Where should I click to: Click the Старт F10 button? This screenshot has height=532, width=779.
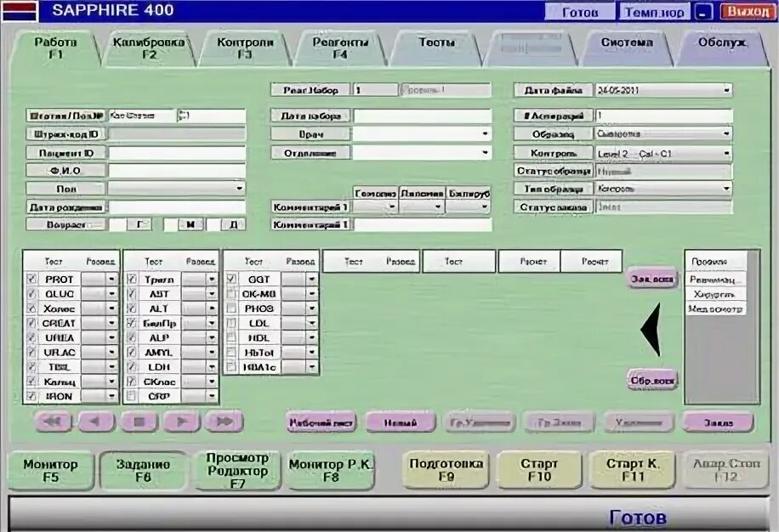(x=539, y=469)
